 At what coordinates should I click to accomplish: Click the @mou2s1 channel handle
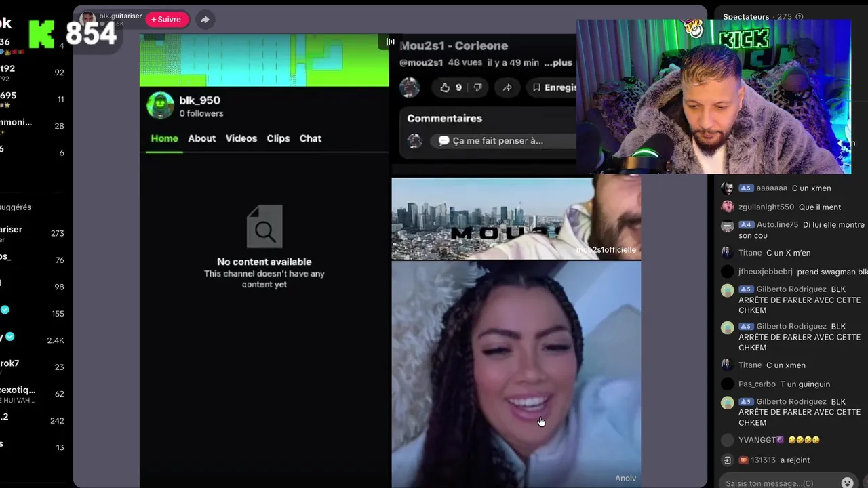[x=421, y=62]
